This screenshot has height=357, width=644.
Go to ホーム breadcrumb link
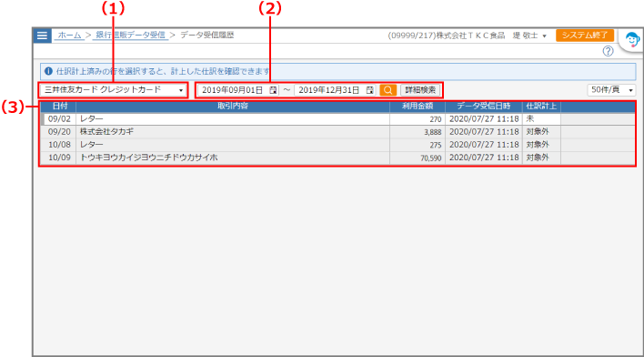(69, 36)
